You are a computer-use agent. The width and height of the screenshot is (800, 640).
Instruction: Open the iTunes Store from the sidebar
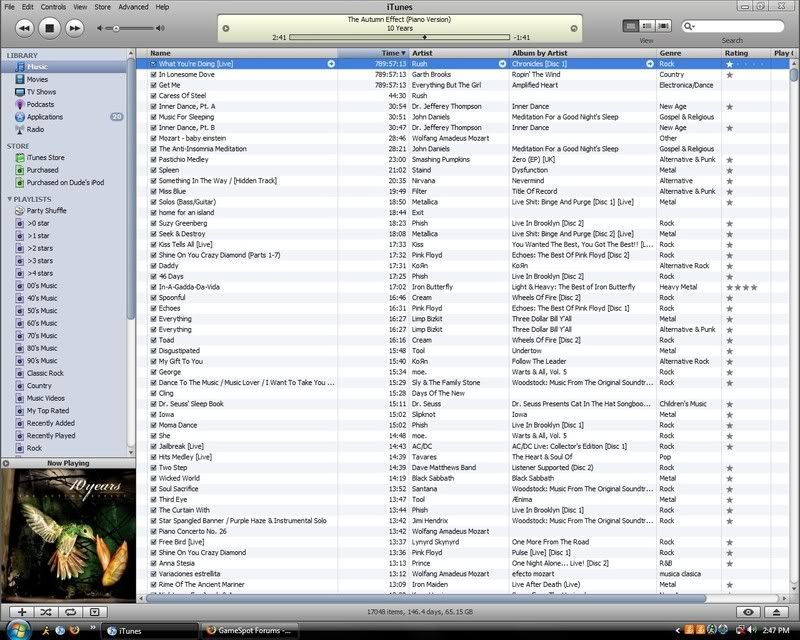[x=45, y=157]
